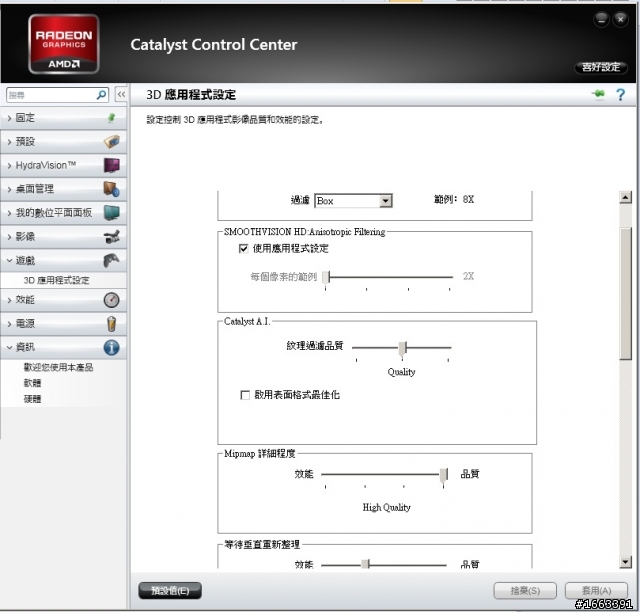Minimize the Catalyst Control Center window
This screenshot has width=640, height=612.
tap(602, 20)
